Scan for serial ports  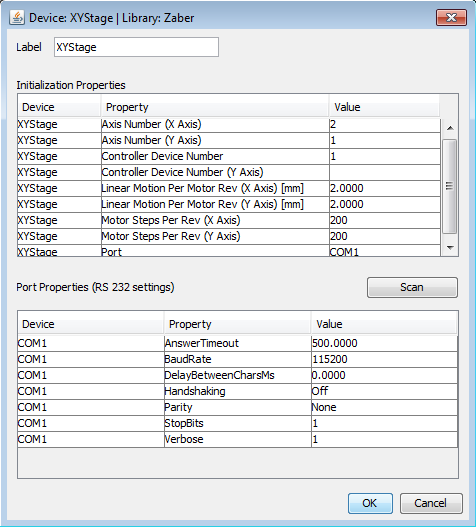click(x=412, y=287)
